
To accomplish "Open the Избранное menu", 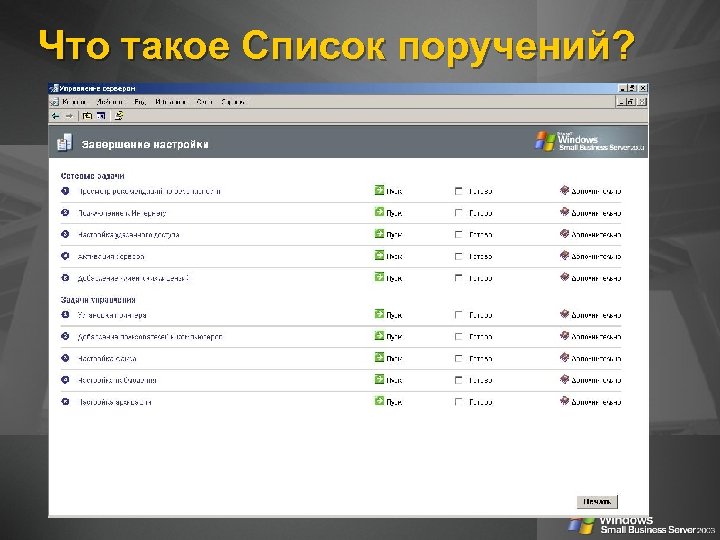I will click(170, 101).
